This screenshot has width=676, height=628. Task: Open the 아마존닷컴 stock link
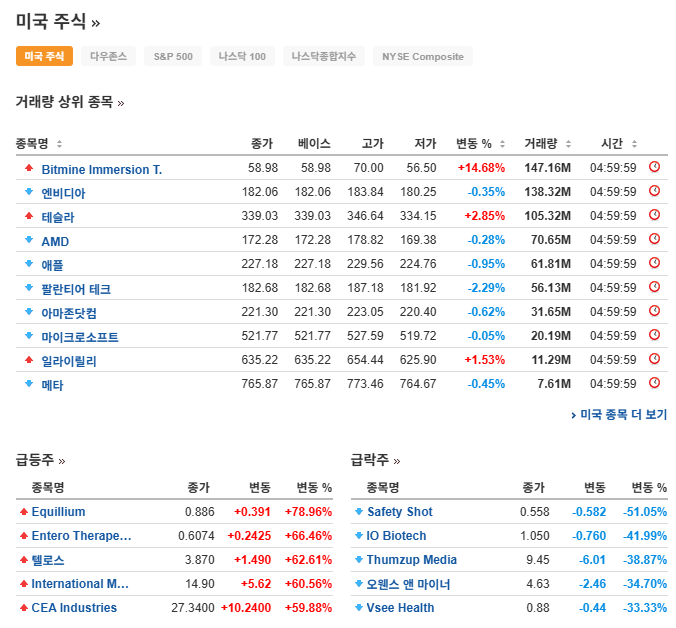click(69, 313)
